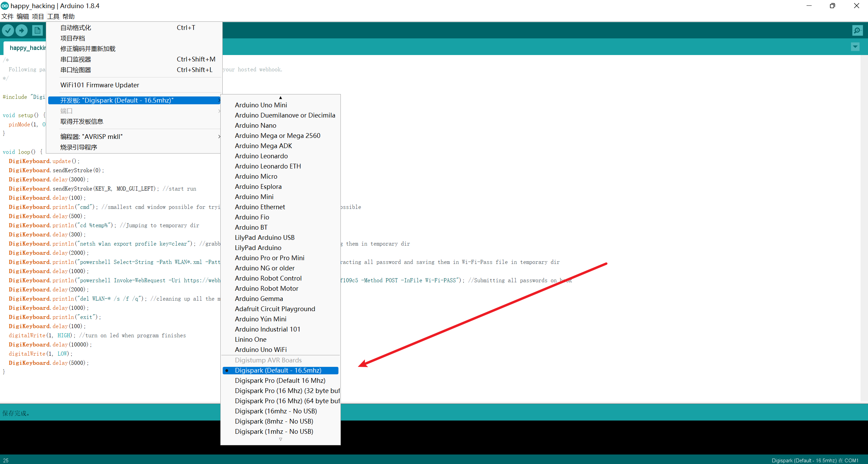
Task: Click the Upload arrow icon
Action: coord(22,31)
